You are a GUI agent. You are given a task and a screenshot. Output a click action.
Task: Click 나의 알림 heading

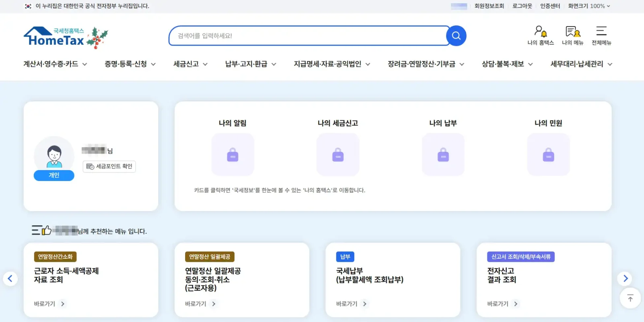click(233, 123)
